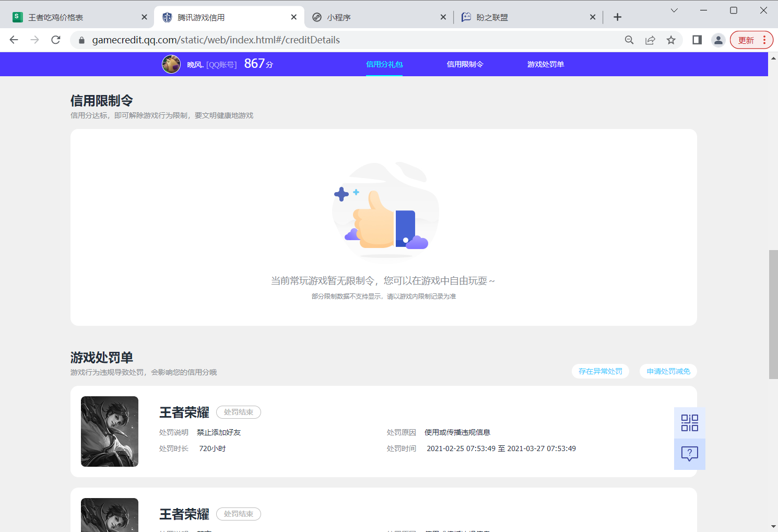Screen dimensions: 778x532
Task: Click the 使用或传播违规信息 penalty reason
Action: coord(457,432)
